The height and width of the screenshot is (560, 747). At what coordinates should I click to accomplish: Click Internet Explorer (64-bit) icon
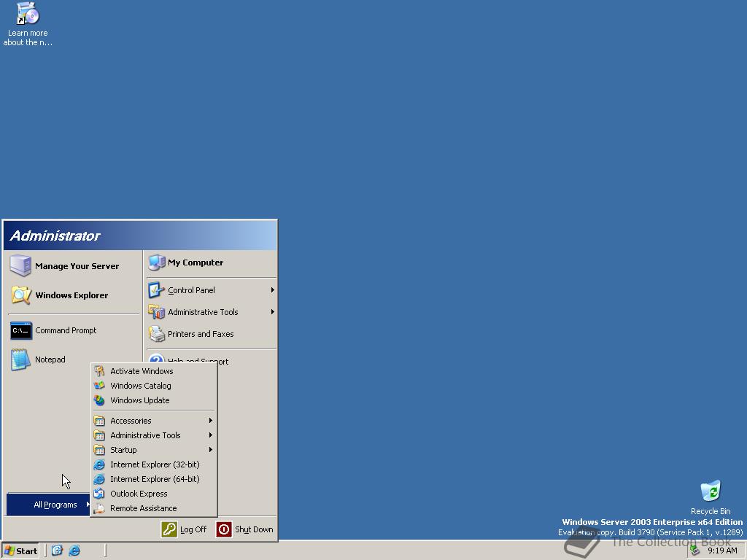99,479
